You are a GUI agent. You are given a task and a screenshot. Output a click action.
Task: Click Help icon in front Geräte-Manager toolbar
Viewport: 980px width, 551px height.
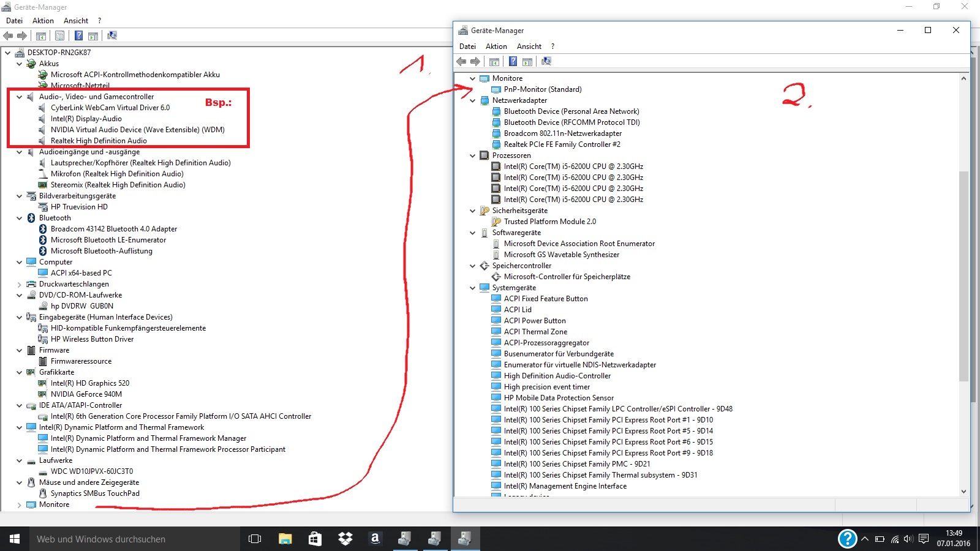[513, 61]
